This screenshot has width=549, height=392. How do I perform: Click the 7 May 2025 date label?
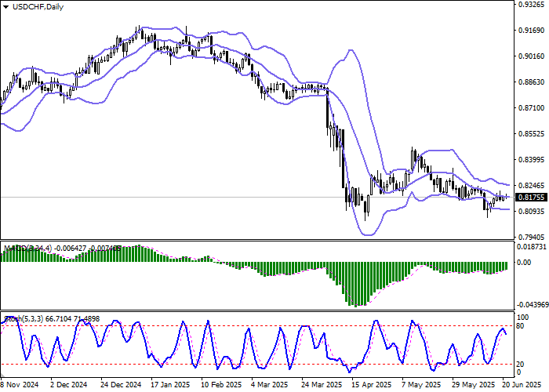coord(416,385)
